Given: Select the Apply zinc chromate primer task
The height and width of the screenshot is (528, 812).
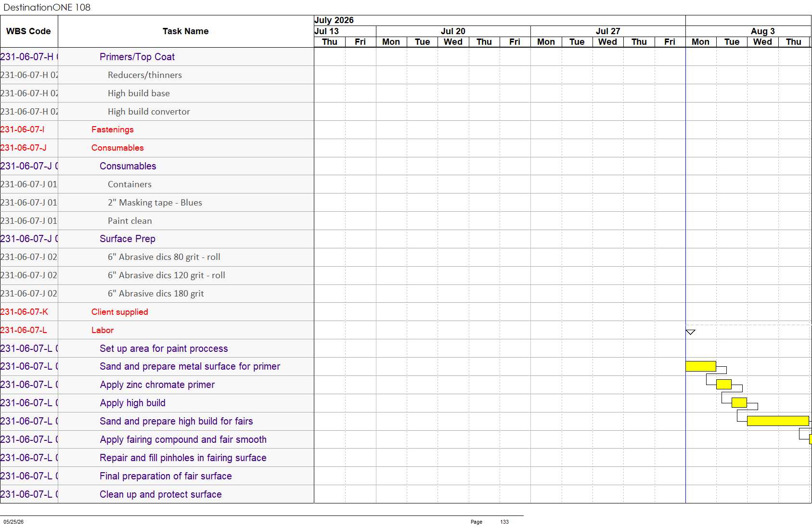Looking at the screenshot, I should click(157, 385).
